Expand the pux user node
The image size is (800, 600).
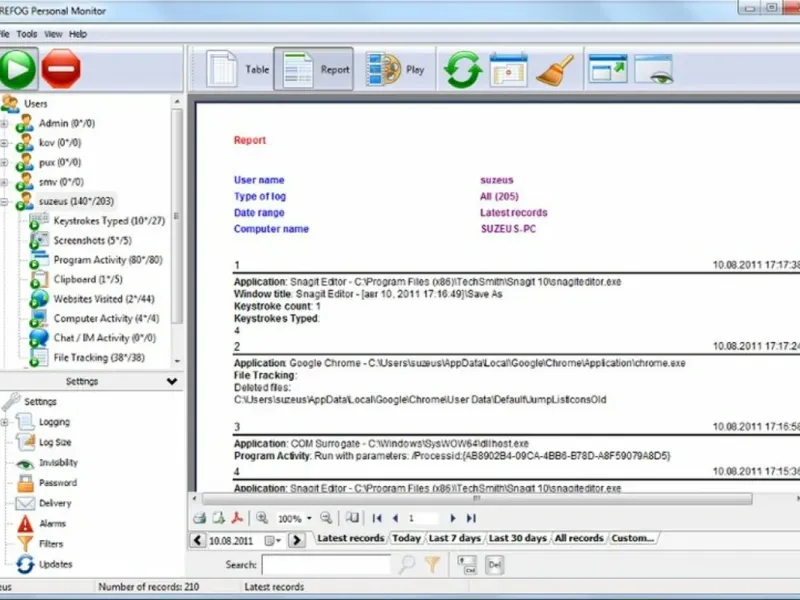coord(4,163)
